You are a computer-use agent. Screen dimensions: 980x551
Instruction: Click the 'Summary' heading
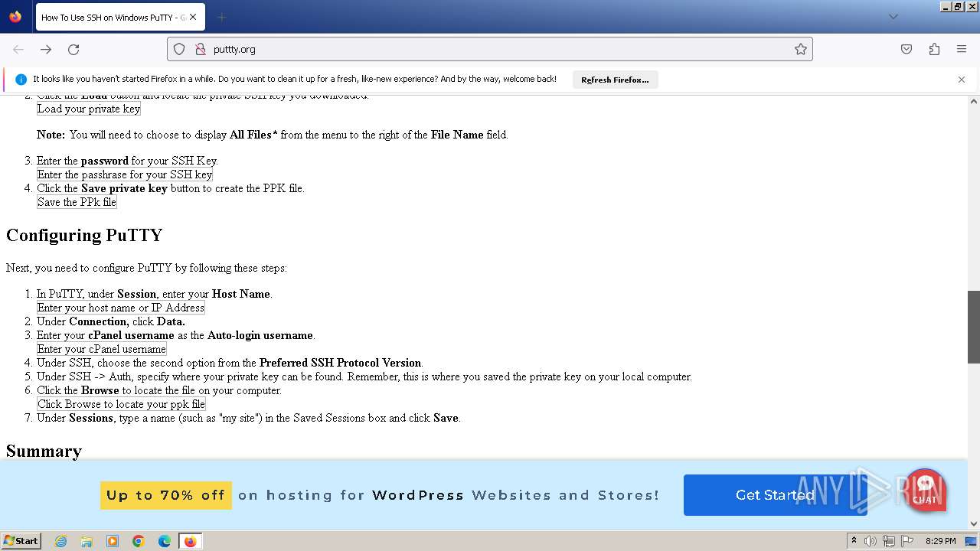tap(44, 451)
